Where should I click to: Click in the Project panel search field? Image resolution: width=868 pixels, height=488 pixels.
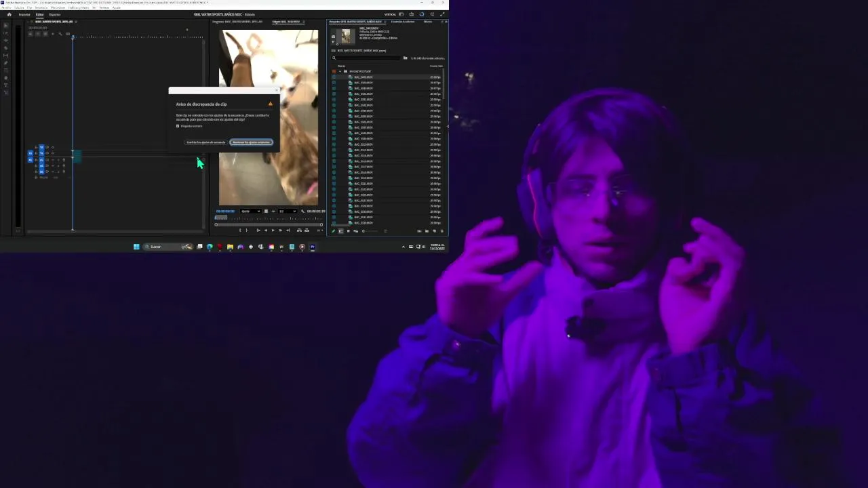click(366, 58)
